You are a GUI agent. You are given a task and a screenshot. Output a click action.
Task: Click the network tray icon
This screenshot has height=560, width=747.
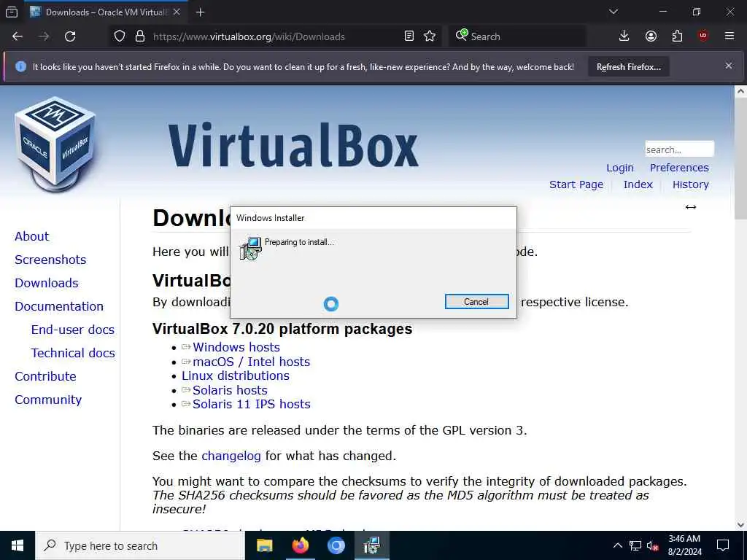(635, 545)
